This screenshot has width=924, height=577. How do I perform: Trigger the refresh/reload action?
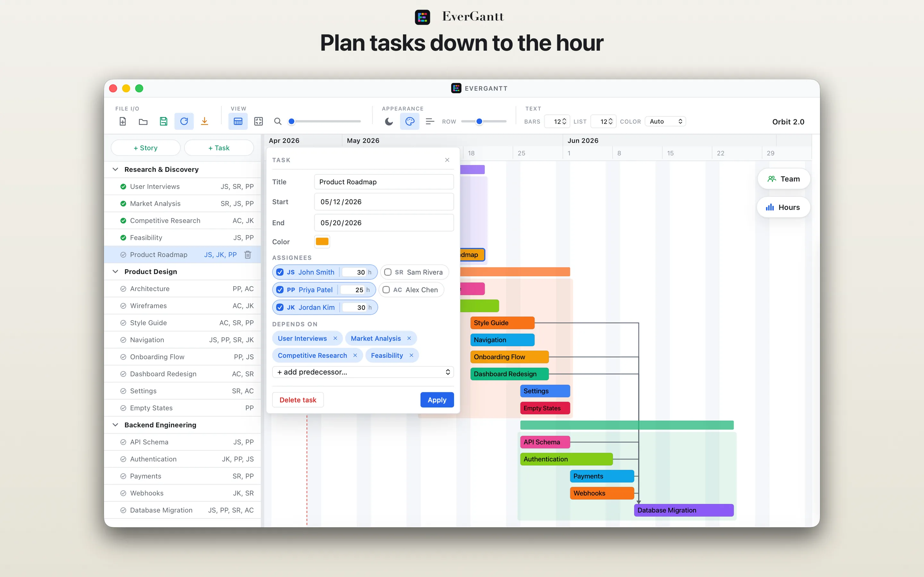(184, 121)
